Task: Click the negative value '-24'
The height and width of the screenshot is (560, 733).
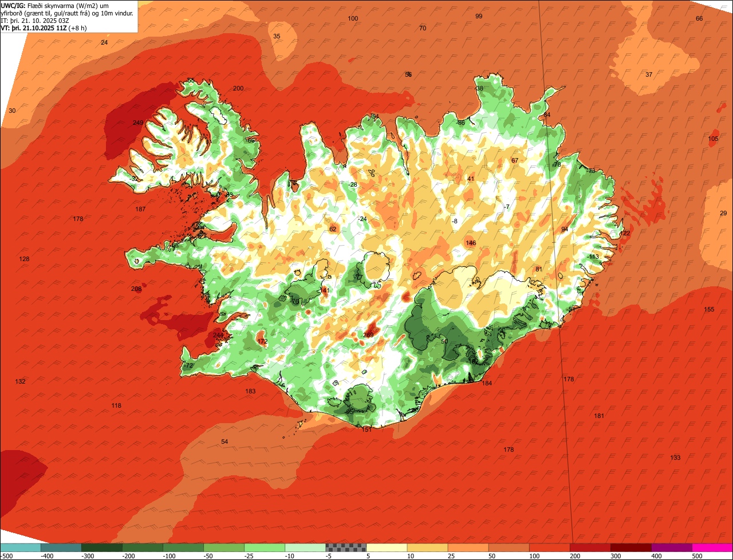Action: coord(362,219)
